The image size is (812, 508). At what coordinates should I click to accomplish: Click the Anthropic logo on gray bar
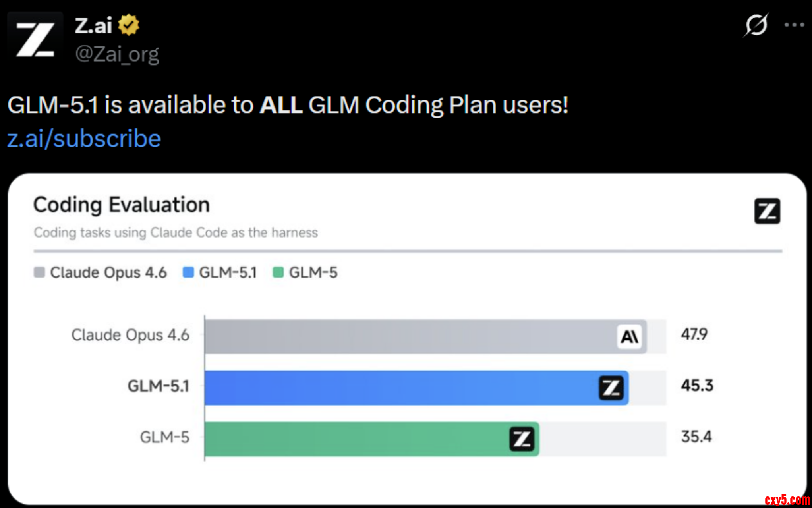[629, 337]
